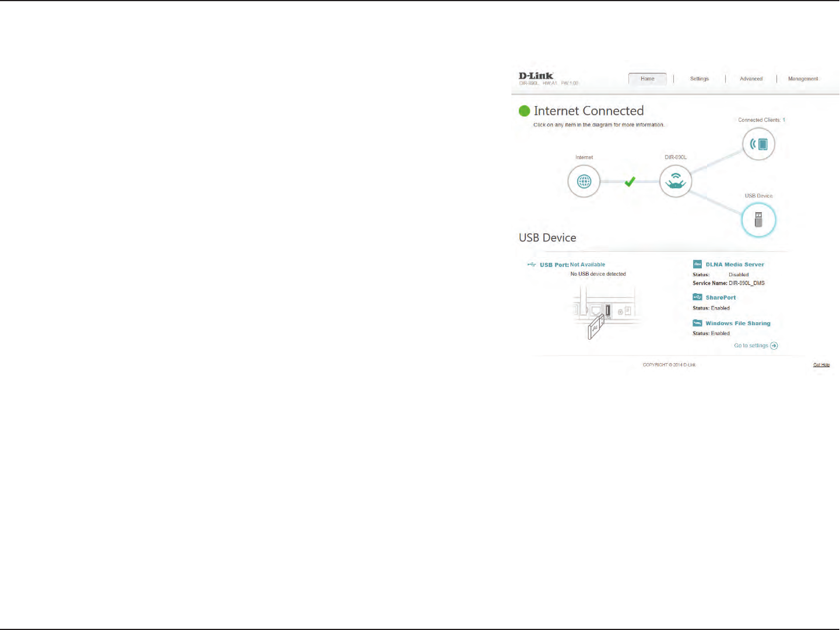Click the Go to settings arrow icon
The width and height of the screenshot is (840, 630).
pyautogui.click(x=774, y=346)
